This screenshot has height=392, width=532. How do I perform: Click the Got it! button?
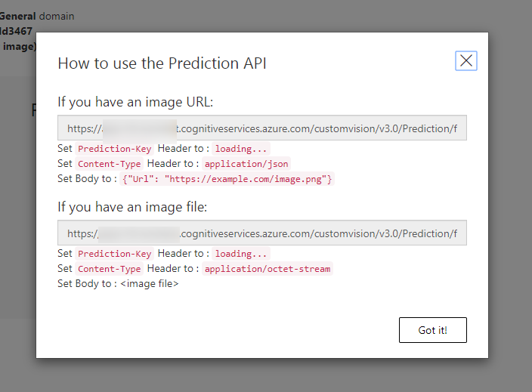click(432, 330)
